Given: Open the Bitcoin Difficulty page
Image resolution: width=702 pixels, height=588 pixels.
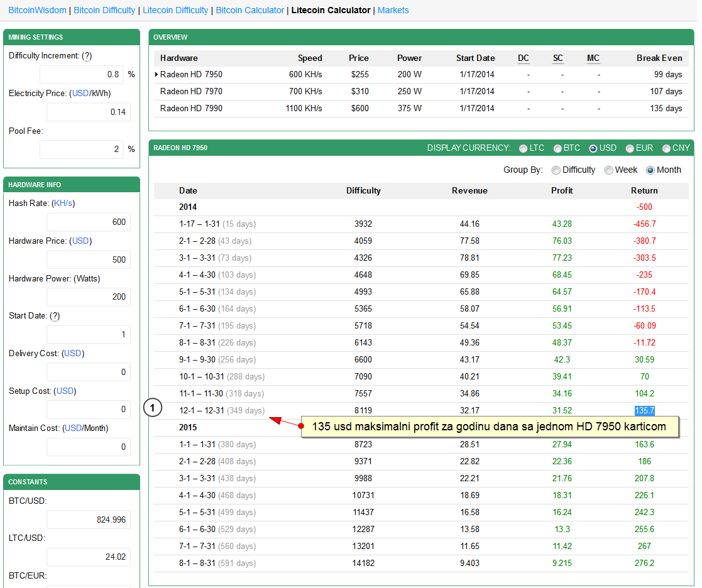Looking at the screenshot, I should tap(104, 10).
